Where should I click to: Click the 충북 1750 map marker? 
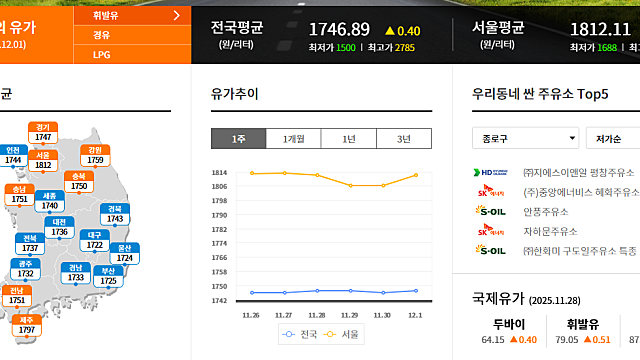click(x=79, y=182)
